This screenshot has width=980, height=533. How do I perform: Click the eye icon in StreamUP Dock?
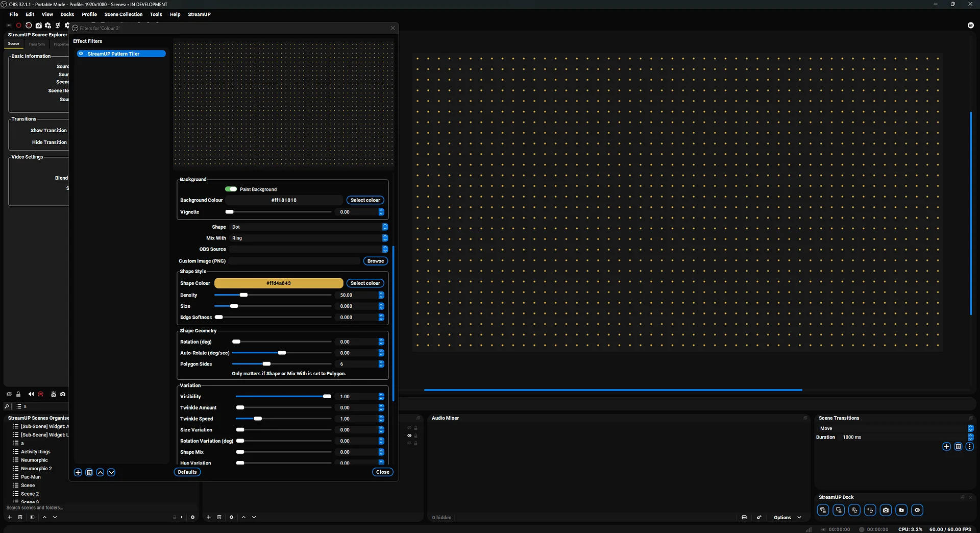pos(917,510)
